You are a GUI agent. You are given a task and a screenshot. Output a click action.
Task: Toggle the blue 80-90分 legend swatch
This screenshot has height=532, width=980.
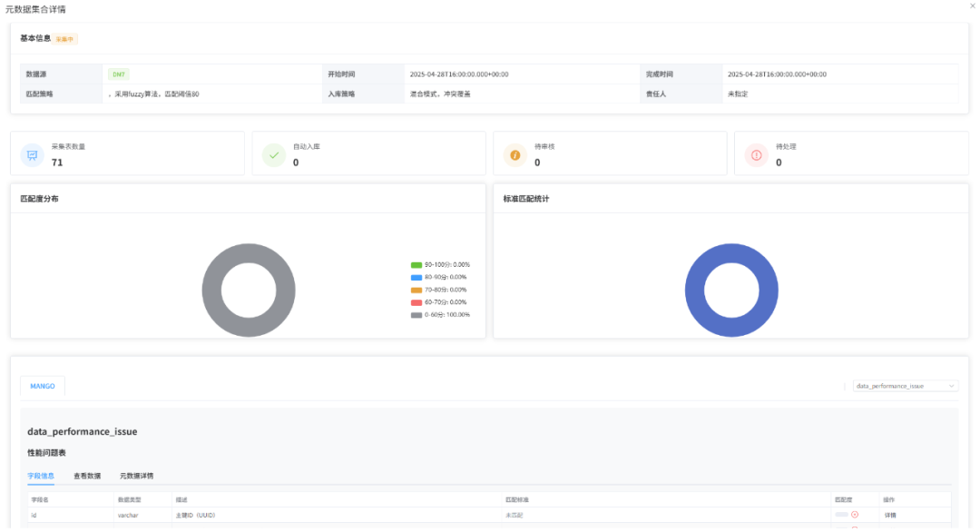416,278
